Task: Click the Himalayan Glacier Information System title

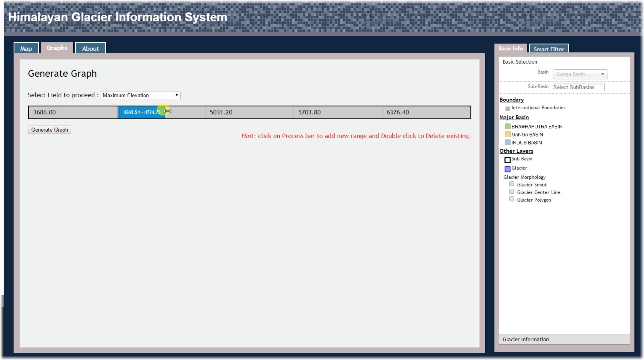Action: click(x=118, y=17)
